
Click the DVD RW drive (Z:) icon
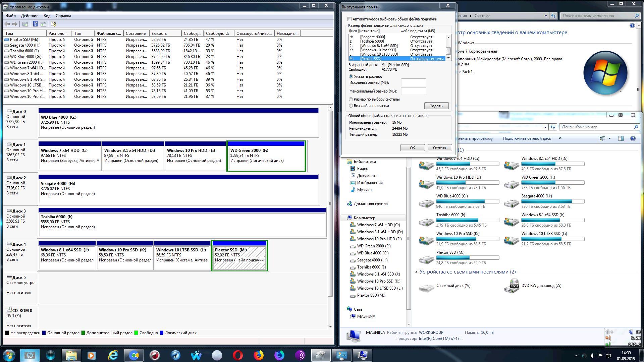512,286
